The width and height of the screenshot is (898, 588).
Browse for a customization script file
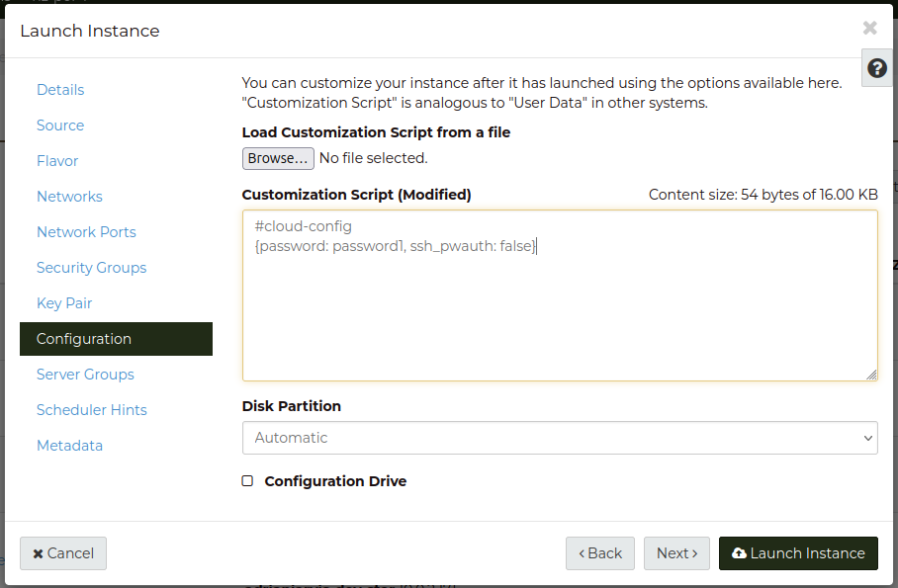(x=278, y=158)
